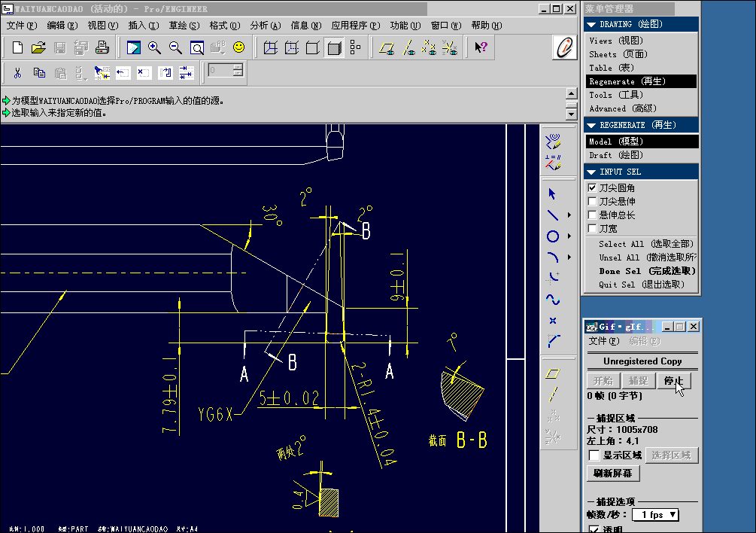Collapse the INPUT SEL menu section
The image size is (756, 533).
pos(591,172)
